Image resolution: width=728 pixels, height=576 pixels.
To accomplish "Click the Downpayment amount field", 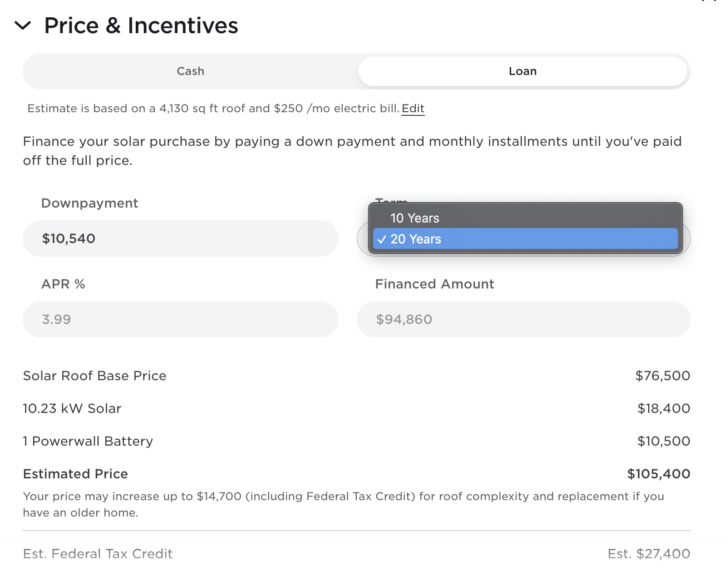I will (181, 238).
